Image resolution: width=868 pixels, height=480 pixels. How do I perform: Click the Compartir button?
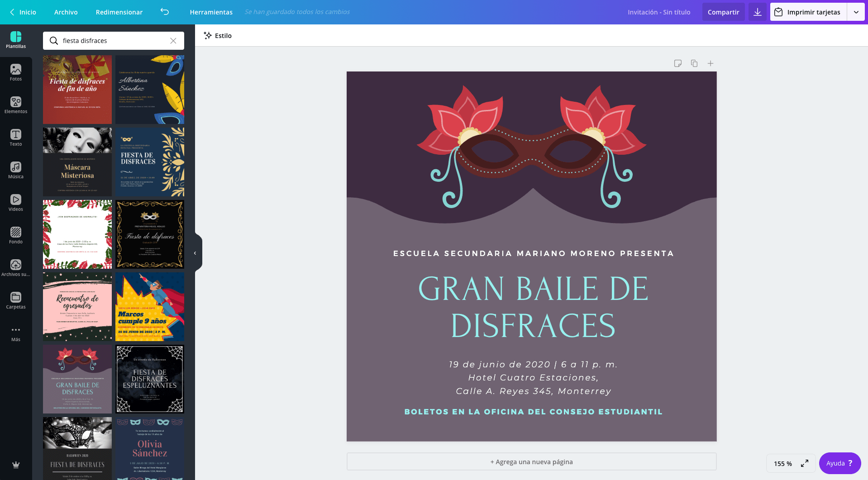[723, 12]
